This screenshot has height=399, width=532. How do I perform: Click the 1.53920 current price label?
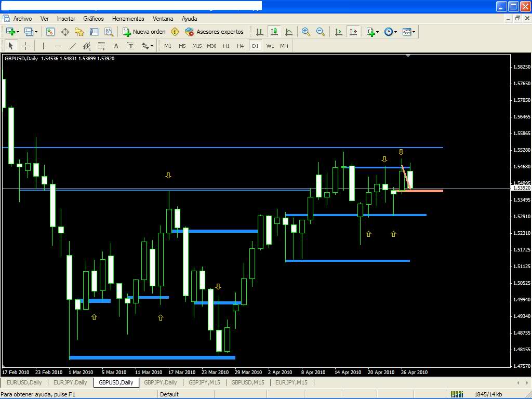[521, 188]
